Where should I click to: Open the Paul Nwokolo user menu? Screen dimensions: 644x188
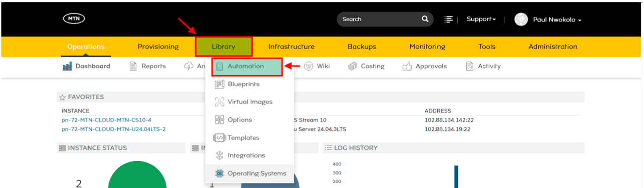pyautogui.click(x=557, y=20)
